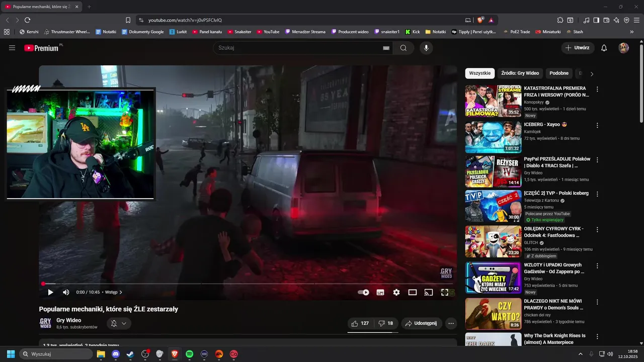This screenshot has height=362, width=644.
Task: Open options for WZLOTY i UPADKI video
Action: click(597, 265)
